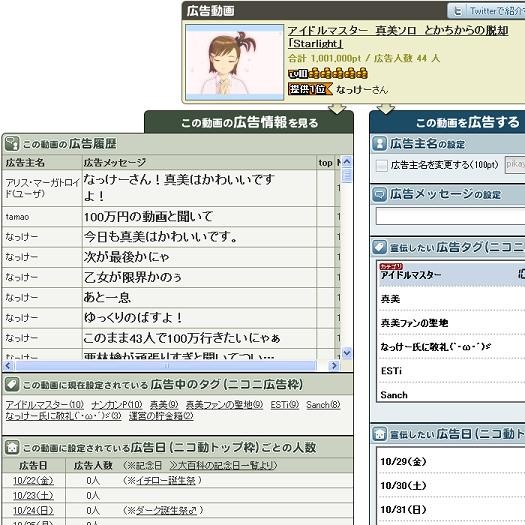Viewport: 525px width, 525px height.
Task: Click the vertical scrollbar thumb in history
Action: tap(347, 175)
